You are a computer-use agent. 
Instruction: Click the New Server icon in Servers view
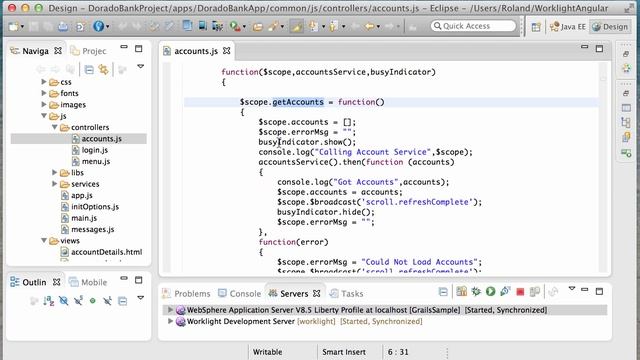pos(461,291)
